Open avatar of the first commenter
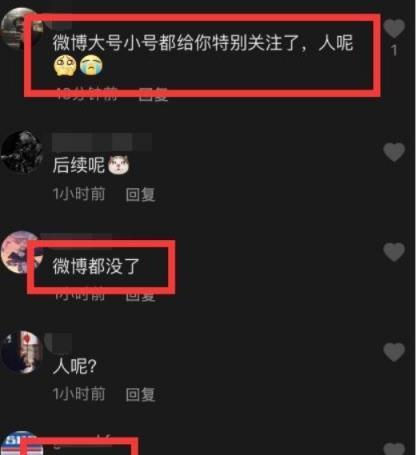 click(20, 28)
